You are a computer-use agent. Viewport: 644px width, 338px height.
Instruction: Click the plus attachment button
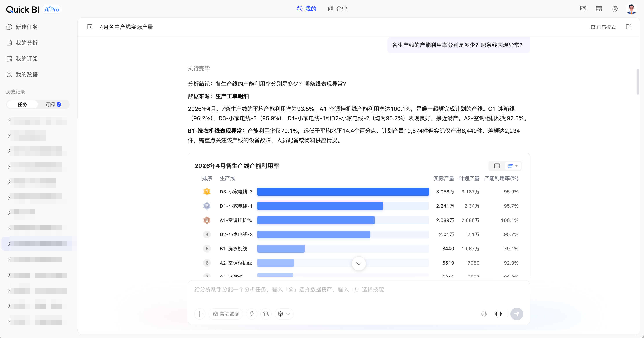(x=199, y=314)
